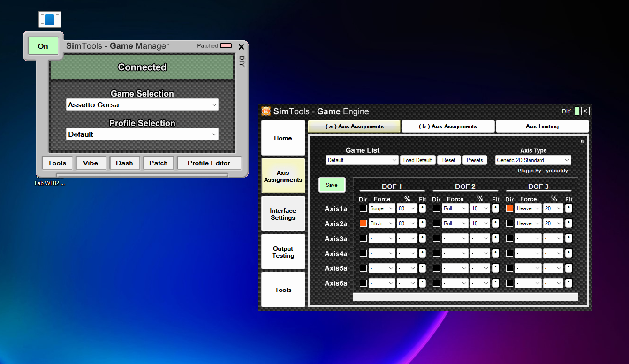Click the horizontal scrollbar below the axis table
This screenshot has width=629, height=364.
click(465, 297)
